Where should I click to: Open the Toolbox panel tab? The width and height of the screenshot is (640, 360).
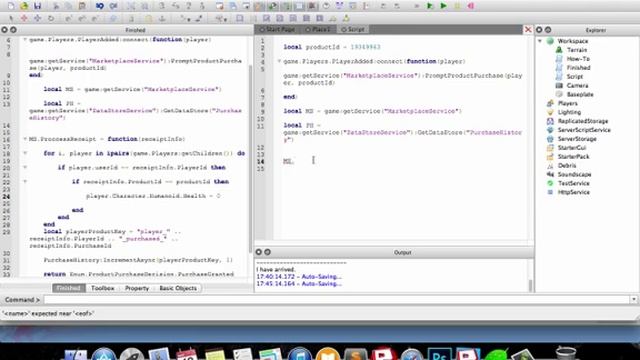click(x=102, y=288)
